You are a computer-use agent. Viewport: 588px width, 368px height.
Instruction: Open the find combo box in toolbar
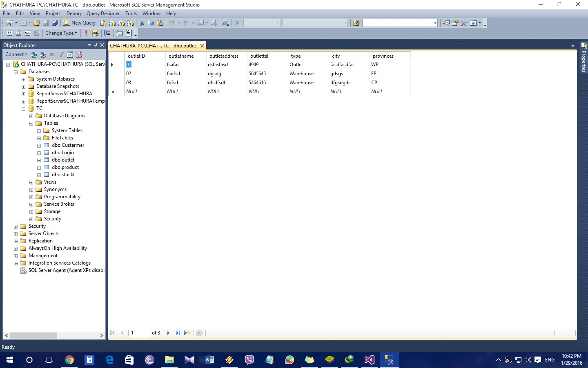(x=400, y=23)
